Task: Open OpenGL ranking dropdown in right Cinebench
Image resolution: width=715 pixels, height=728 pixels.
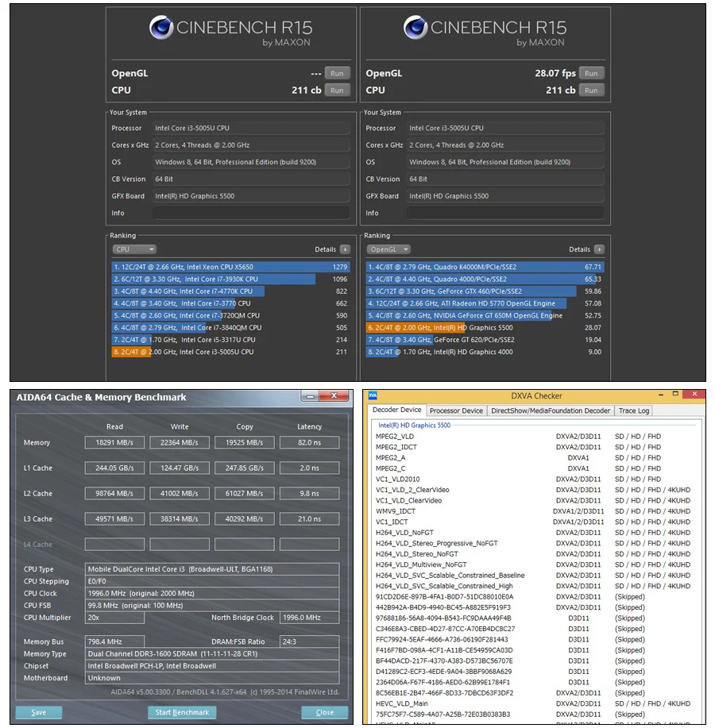Action: coord(388,249)
